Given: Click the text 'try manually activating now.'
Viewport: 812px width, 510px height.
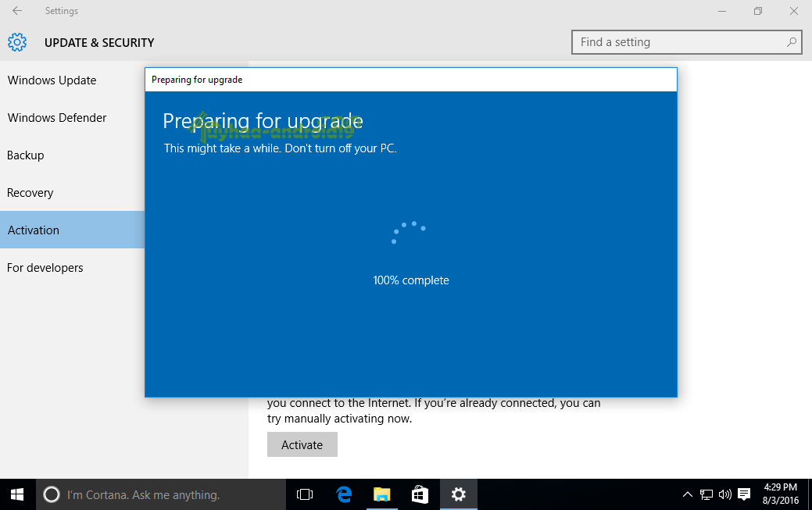Looking at the screenshot, I should [x=340, y=419].
